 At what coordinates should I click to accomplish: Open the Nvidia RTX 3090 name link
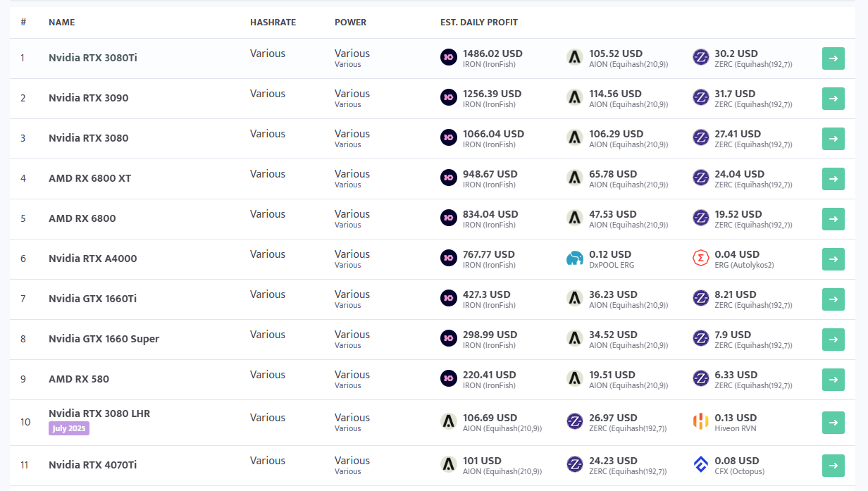pos(89,98)
